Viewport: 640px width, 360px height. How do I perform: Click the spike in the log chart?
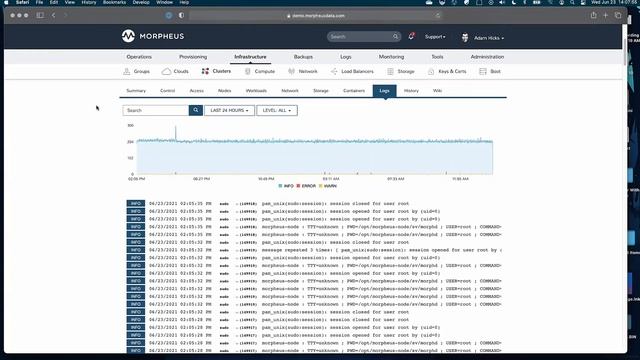click(176, 133)
